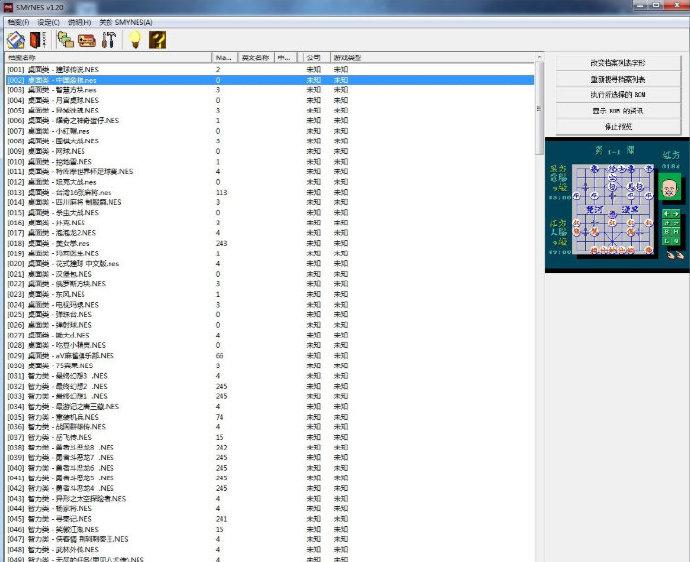Select row [004] 桌面类 月宫桌球.NES
The height and width of the screenshot is (562, 690).
click(x=270, y=100)
